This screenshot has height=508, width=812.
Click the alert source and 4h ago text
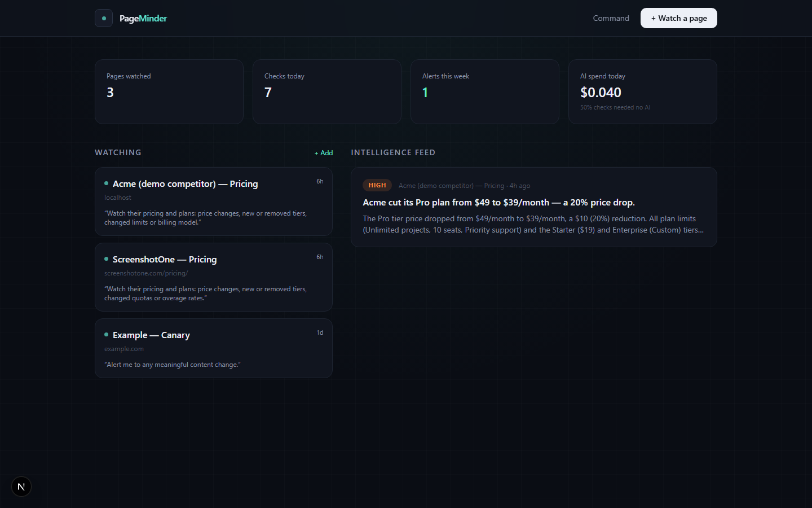(464, 186)
